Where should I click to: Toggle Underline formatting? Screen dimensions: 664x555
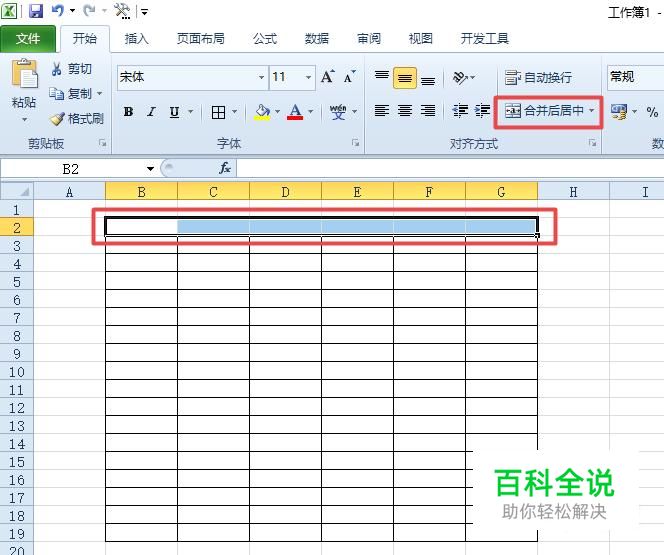[174, 112]
